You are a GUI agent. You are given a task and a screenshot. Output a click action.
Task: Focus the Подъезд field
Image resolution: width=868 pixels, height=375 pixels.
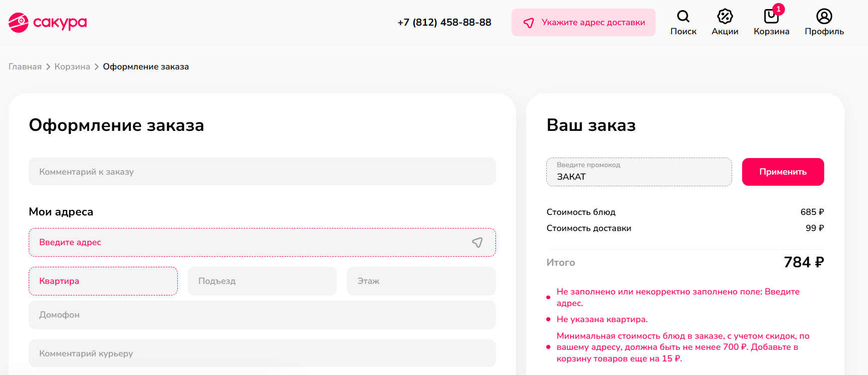pyautogui.click(x=262, y=281)
